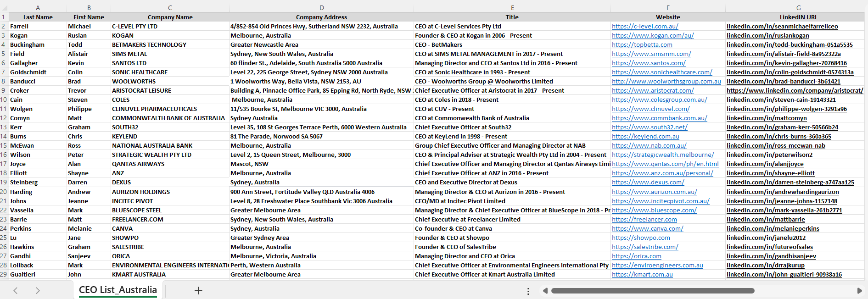This screenshot has height=299, width=868.
Task: Select title Co-founder & CEO at Canva
Action: 512,228
